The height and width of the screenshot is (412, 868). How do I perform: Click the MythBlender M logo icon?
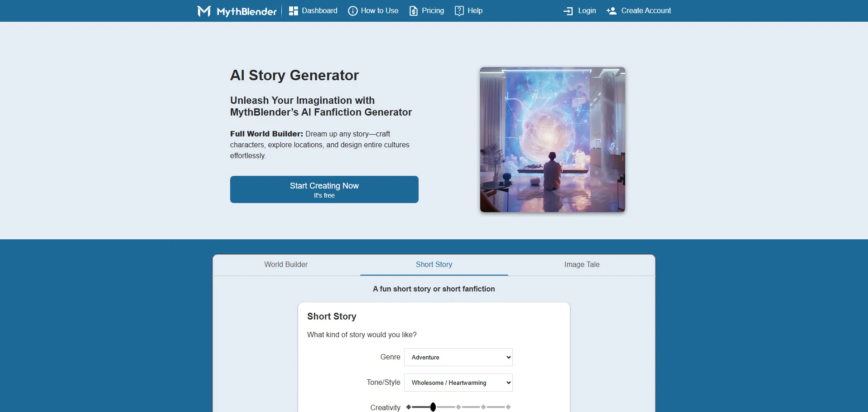[204, 11]
